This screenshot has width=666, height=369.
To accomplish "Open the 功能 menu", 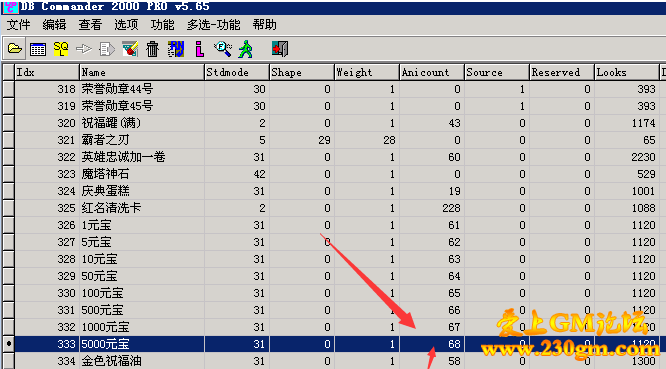I will (162, 25).
